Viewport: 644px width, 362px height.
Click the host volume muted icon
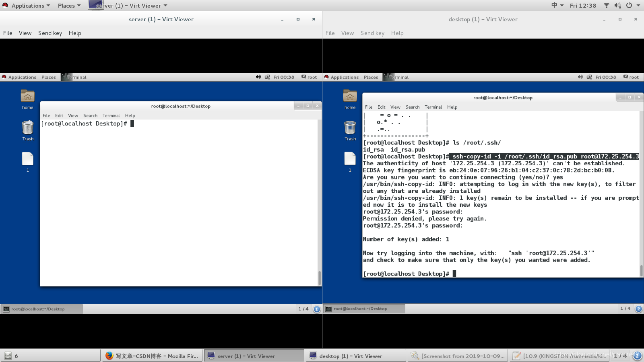point(617,5)
